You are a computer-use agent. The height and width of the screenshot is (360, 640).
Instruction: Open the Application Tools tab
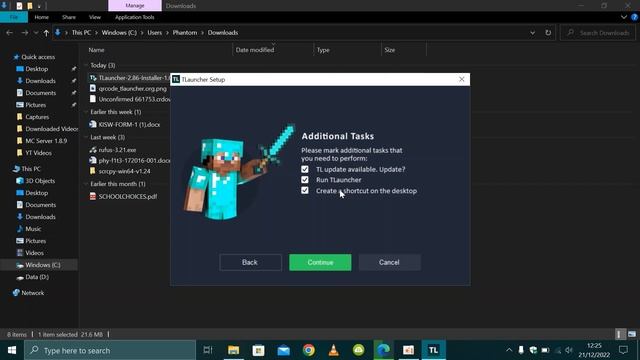click(135, 17)
